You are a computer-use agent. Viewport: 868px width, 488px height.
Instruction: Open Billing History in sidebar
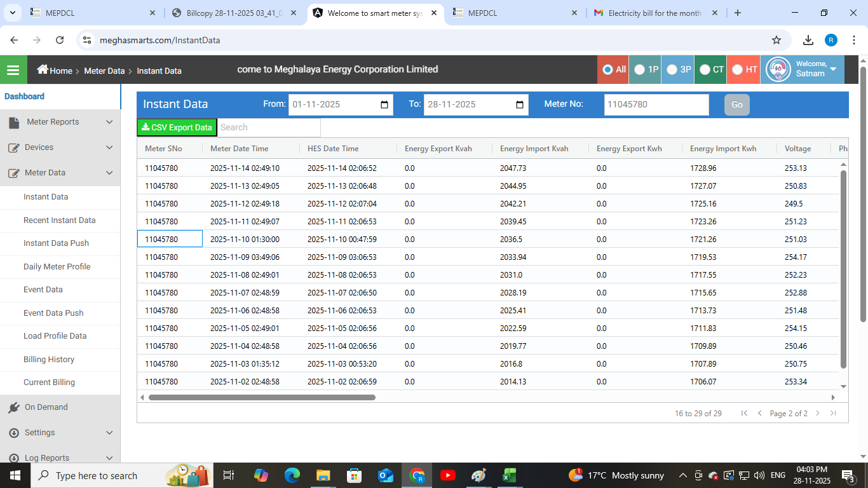(x=49, y=360)
